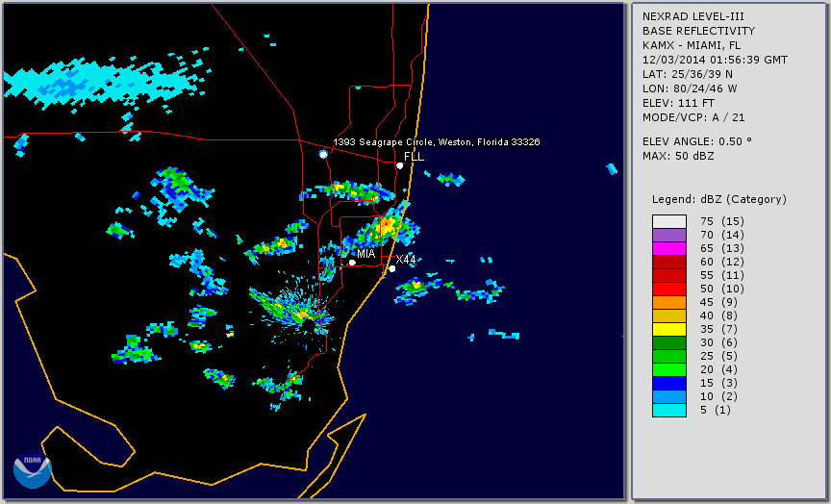Viewport: 831px width, 504px height.
Task: Click the MIA airport marker dot
Action: click(x=352, y=263)
